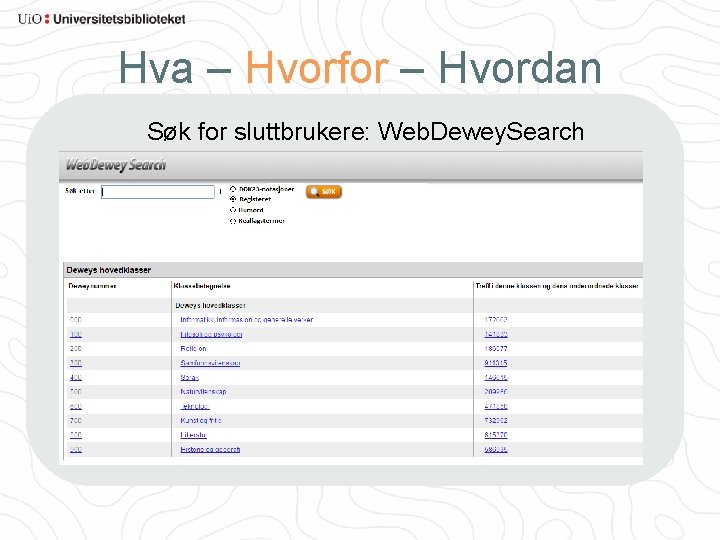Open the 'Religion' class link
Image resolution: width=720 pixels, height=540 pixels.
point(193,349)
